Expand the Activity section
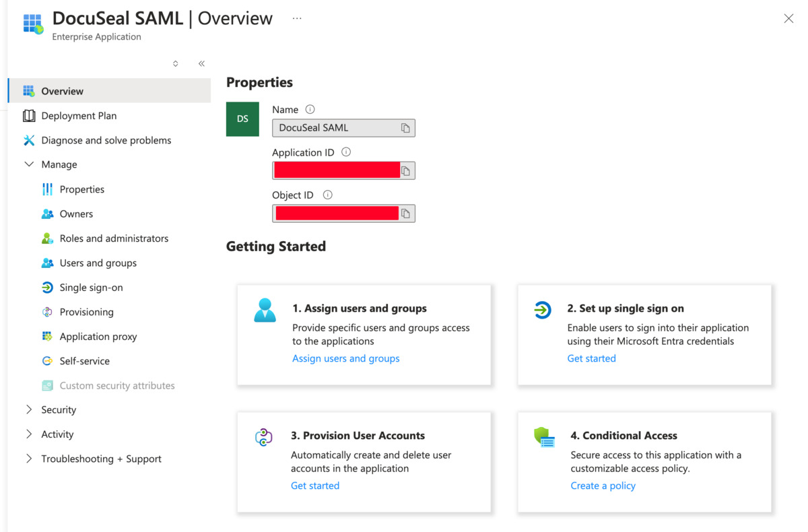This screenshot has height=532, width=808. coord(29,434)
